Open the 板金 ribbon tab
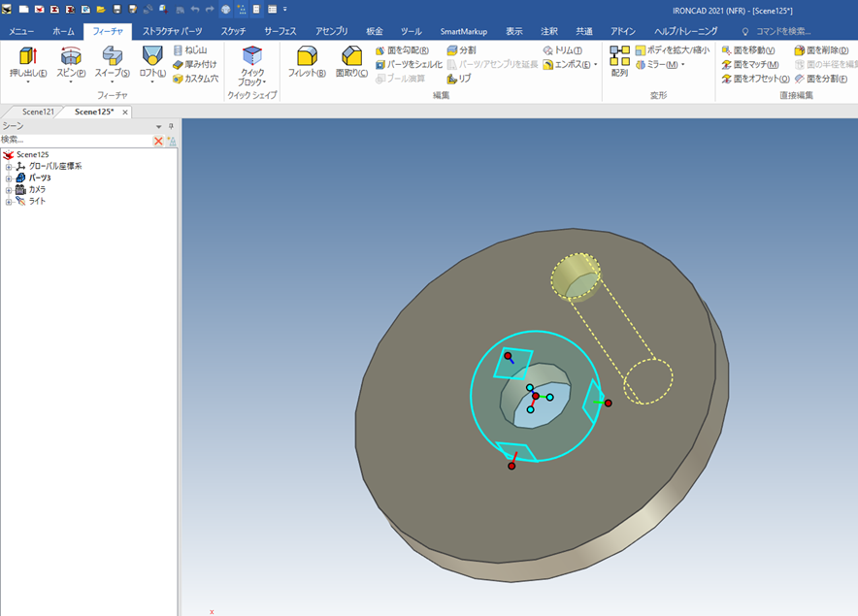Viewport: 858px width, 616px height. pos(375,31)
